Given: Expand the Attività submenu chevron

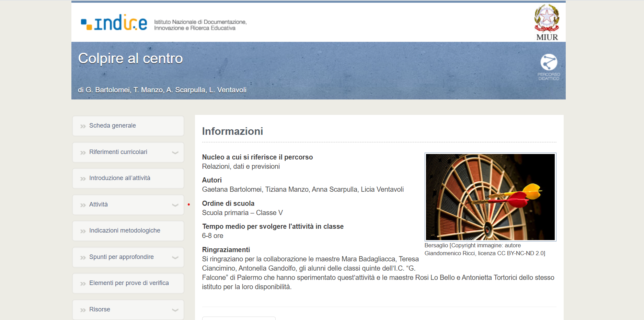Looking at the screenshot, I should [x=175, y=205].
